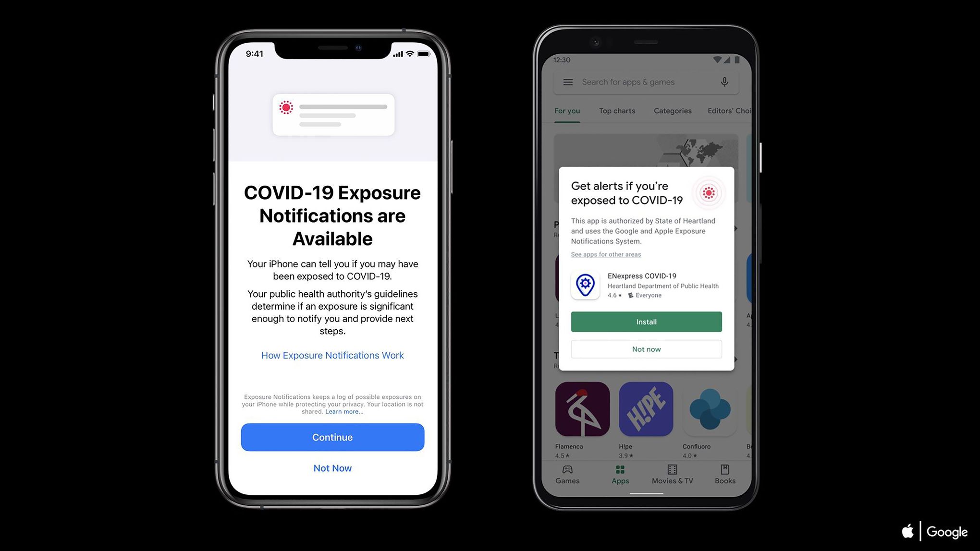Click the Install button for ENexpress
This screenshot has height=551, width=980.
click(646, 322)
